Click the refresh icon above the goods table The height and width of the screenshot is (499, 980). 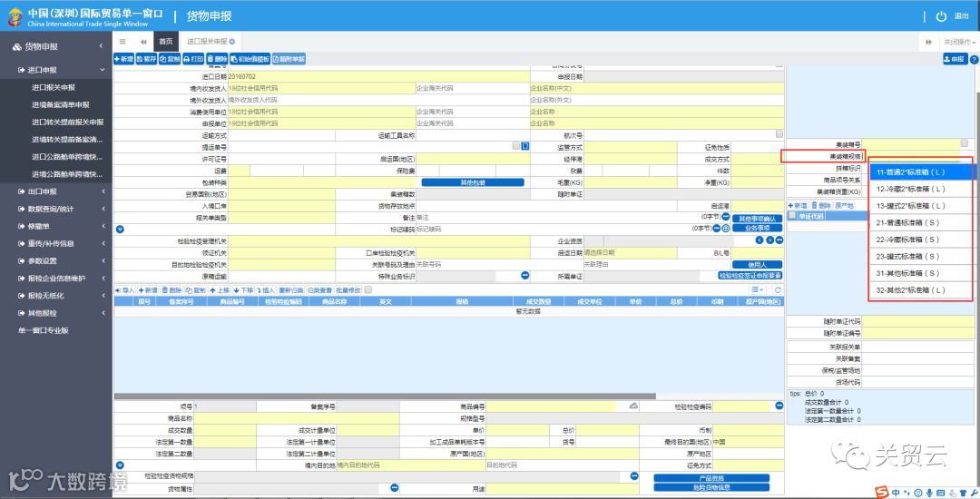[x=778, y=289]
